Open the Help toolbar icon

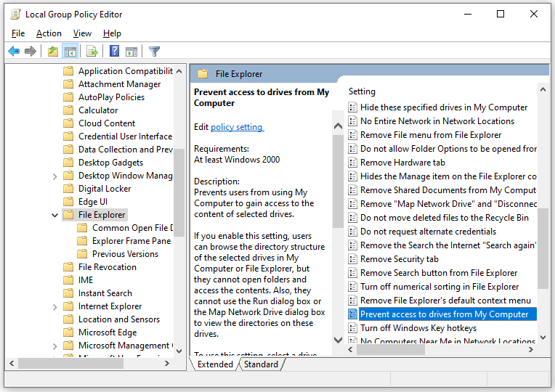pos(114,52)
